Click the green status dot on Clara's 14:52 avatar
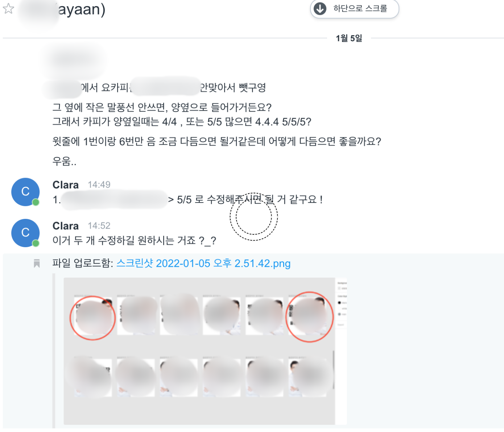The height and width of the screenshot is (432, 504). click(x=36, y=243)
